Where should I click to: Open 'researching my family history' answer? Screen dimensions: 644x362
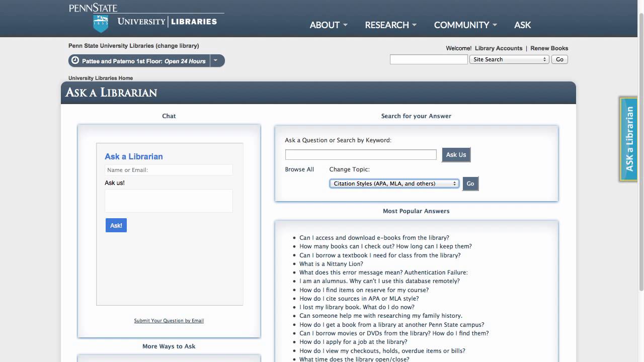tap(381, 316)
